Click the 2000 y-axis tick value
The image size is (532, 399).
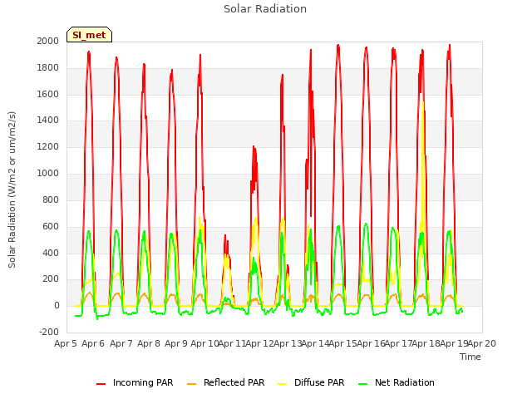(48, 41)
